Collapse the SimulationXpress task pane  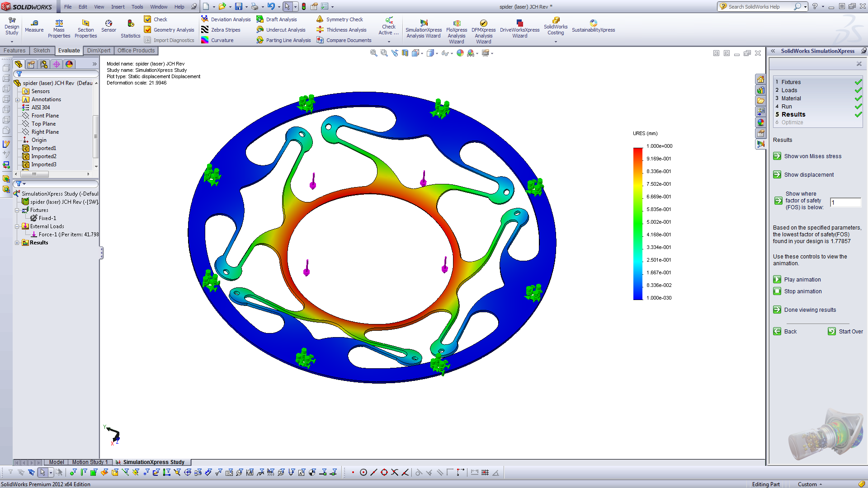pyautogui.click(x=773, y=51)
